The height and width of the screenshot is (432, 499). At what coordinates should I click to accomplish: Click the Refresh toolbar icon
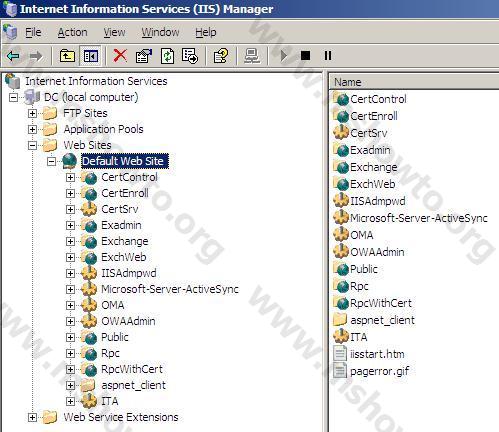167,56
